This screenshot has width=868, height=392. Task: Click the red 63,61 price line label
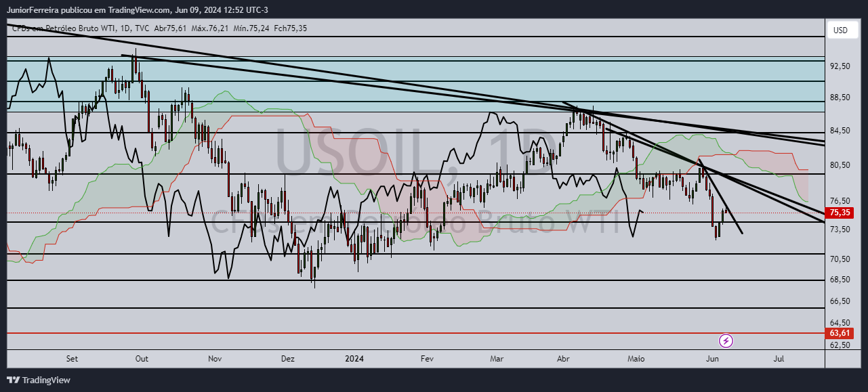[840, 333]
